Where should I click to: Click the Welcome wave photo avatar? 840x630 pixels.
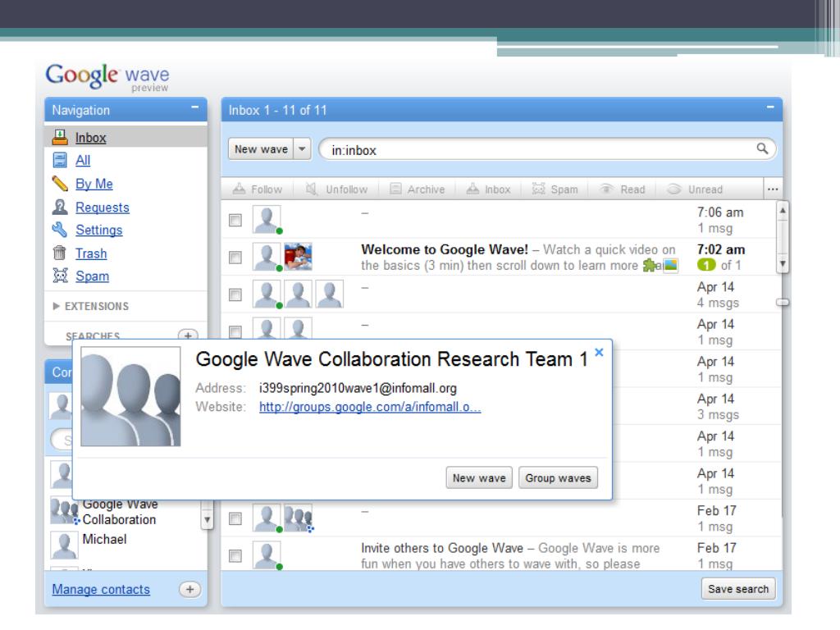point(298,257)
